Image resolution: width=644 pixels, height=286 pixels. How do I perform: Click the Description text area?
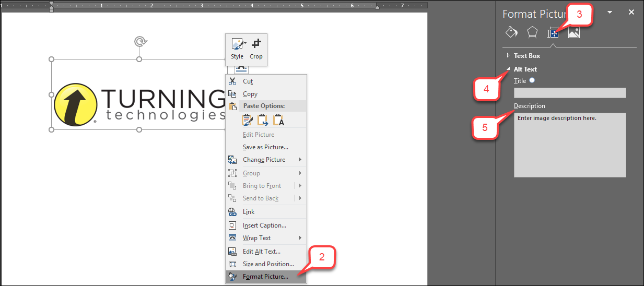click(x=570, y=145)
